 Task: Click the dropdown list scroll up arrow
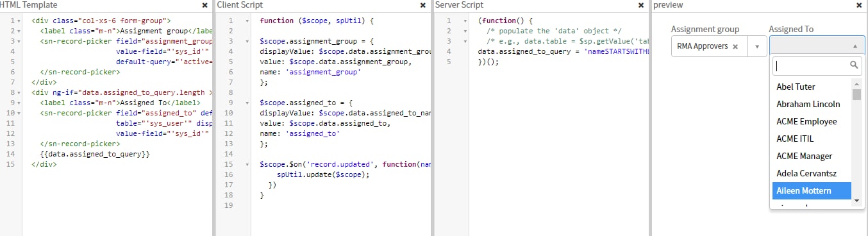click(x=856, y=83)
